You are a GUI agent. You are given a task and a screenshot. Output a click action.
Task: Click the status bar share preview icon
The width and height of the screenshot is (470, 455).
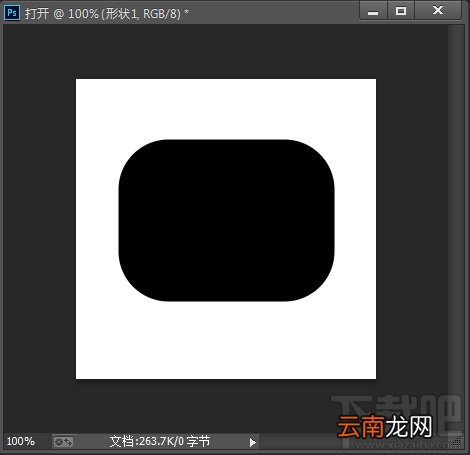coord(63,442)
